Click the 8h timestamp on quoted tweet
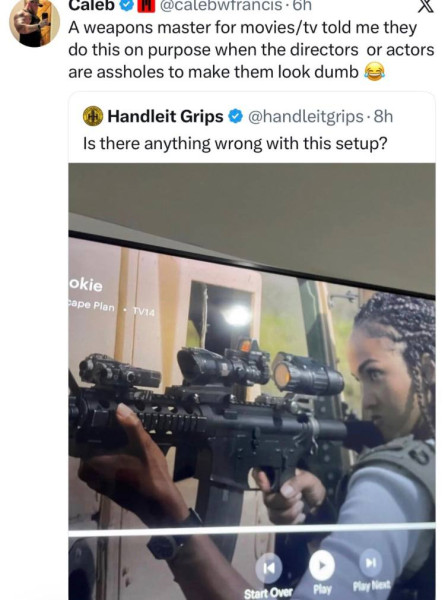This screenshot has width=445, height=600. (x=383, y=116)
